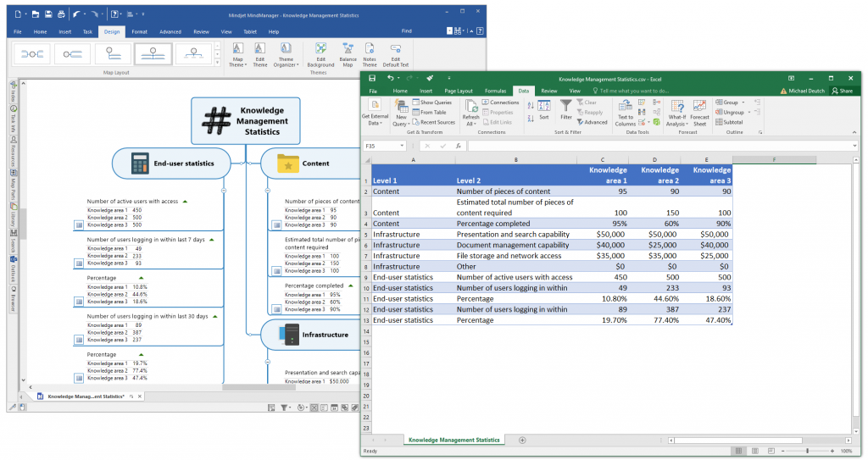Collapse the Number of active users with access topic

tap(185, 202)
